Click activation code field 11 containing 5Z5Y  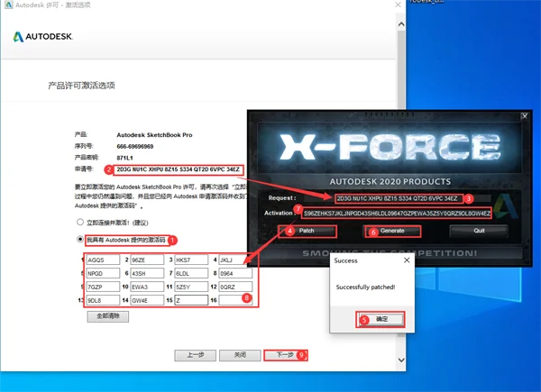click(191, 287)
